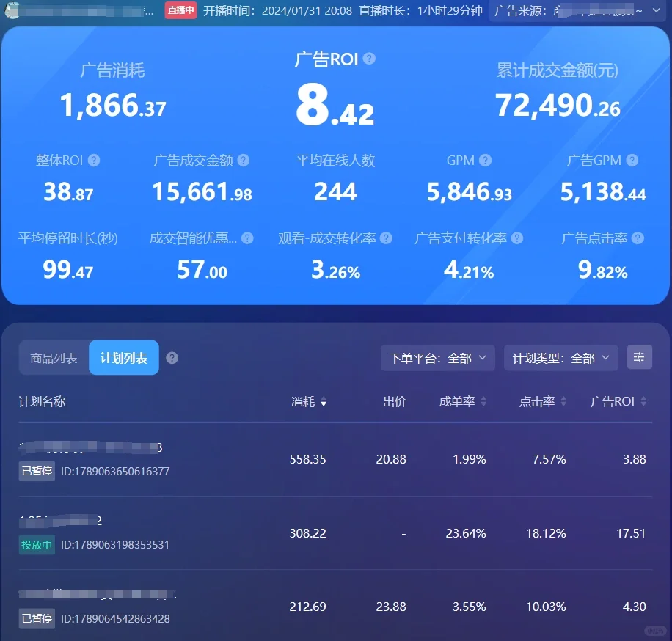The image size is (672, 641).
Task: Click help icon next to 广告ROI title
Action: (x=369, y=59)
